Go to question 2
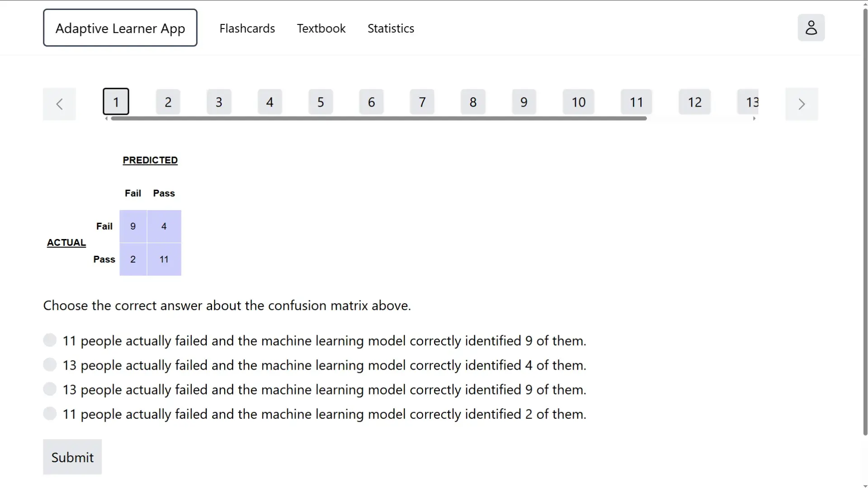 [x=168, y=101]
